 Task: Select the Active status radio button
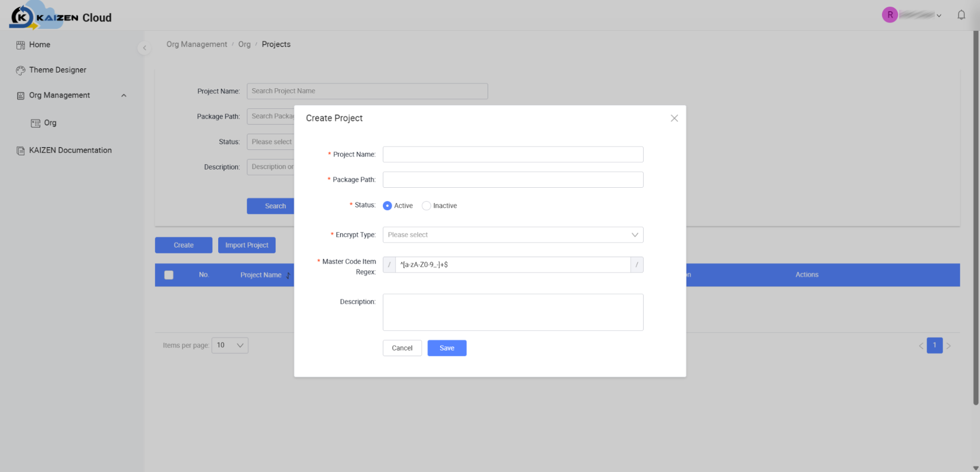[x=387, y=205]
